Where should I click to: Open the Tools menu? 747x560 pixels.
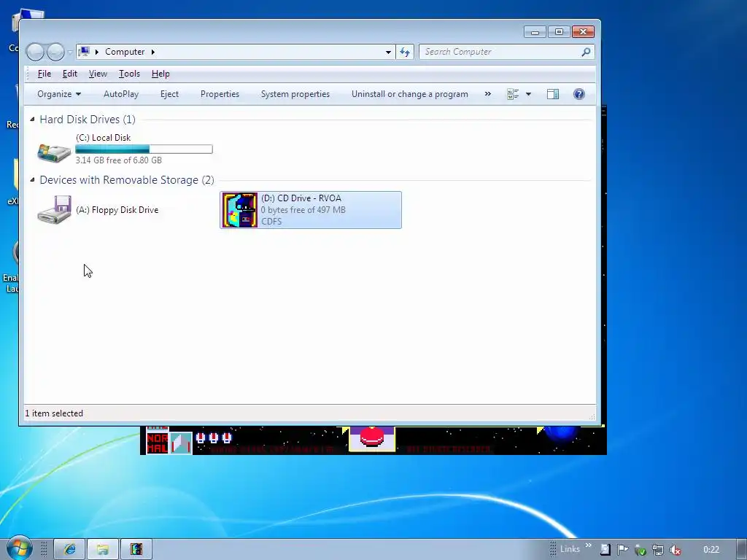pos(129,74)
